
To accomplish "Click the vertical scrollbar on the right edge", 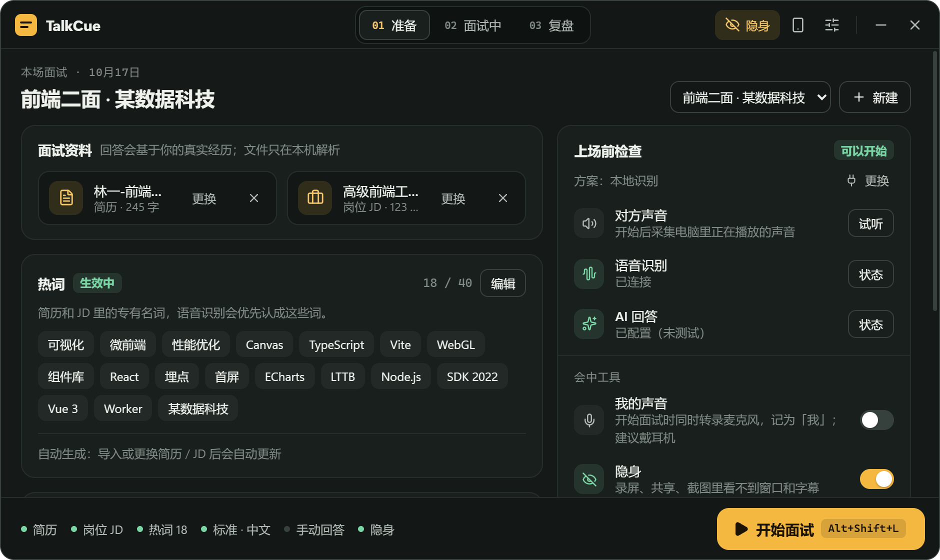I will (934, 180).
